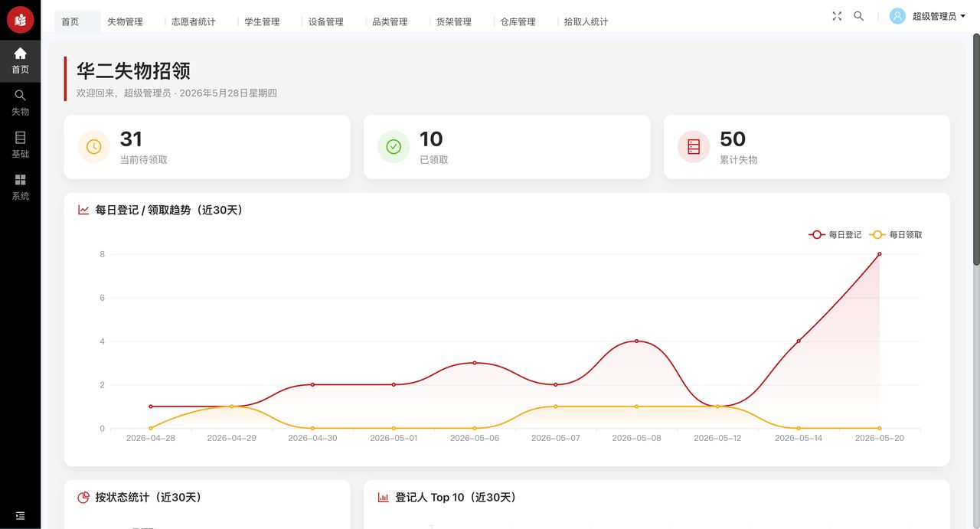This screenshot has width=980, height=529.
Task: Open the 基础 sidebar section
Action: [x=20, y=144]
